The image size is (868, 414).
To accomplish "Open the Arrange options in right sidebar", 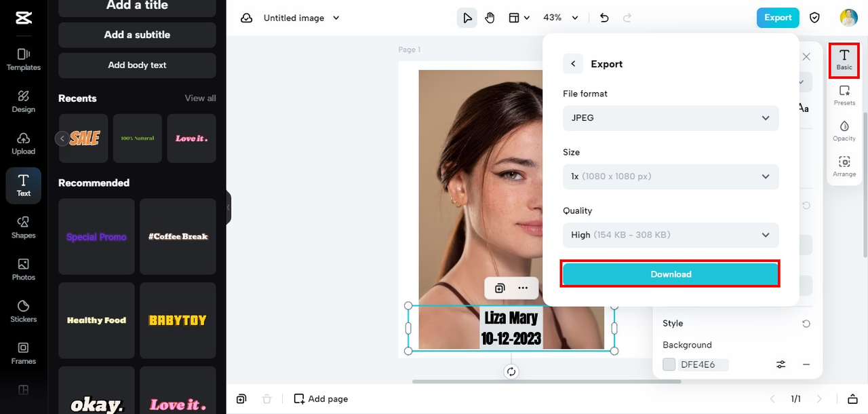I will pos(844,166).
